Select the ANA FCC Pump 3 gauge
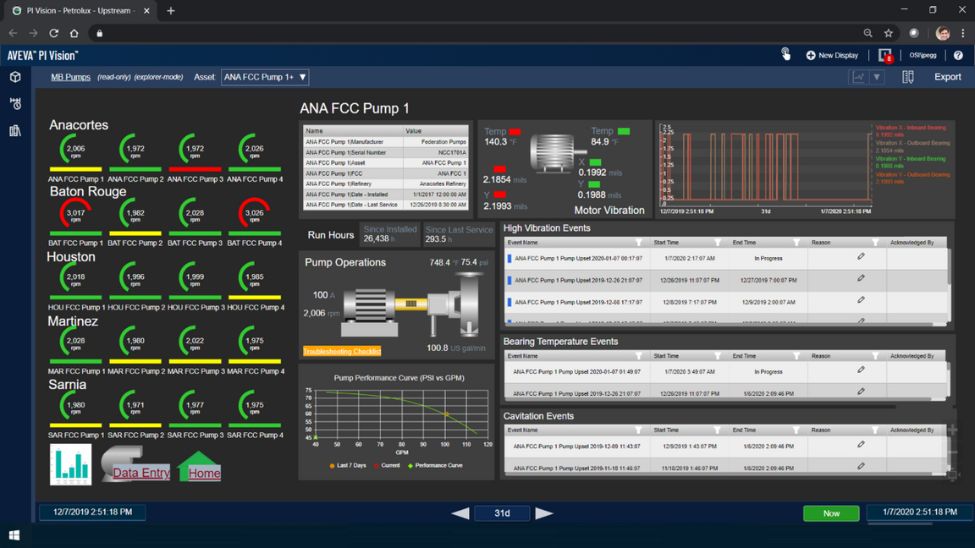Screen dimensions: 975x548 click(x=195, y=149)
